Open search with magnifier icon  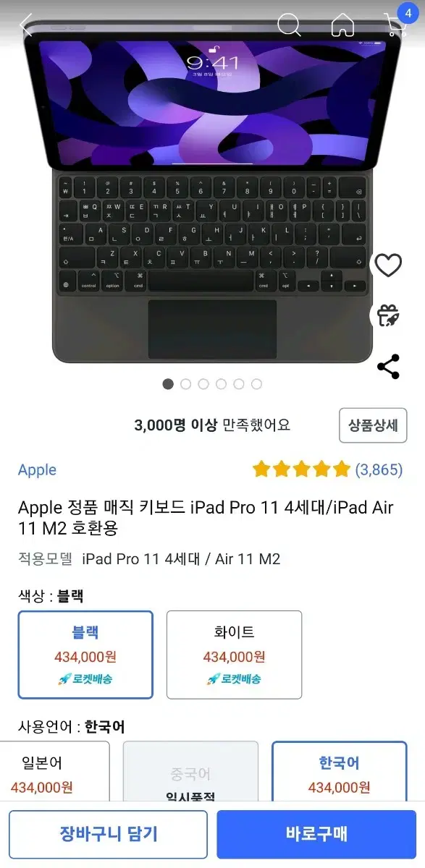click(289, 25)
